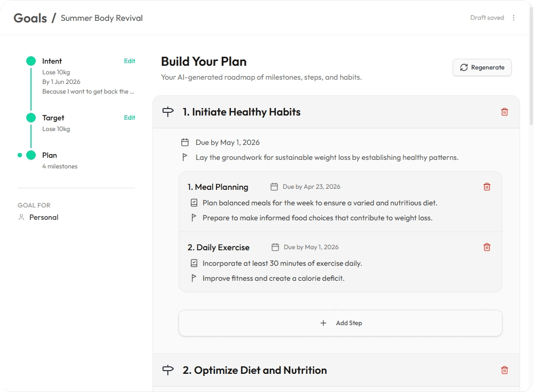Delete the Daily Exercise step via its trash icon
This screenshot has width=534, height=392.
tap(486, 247)
